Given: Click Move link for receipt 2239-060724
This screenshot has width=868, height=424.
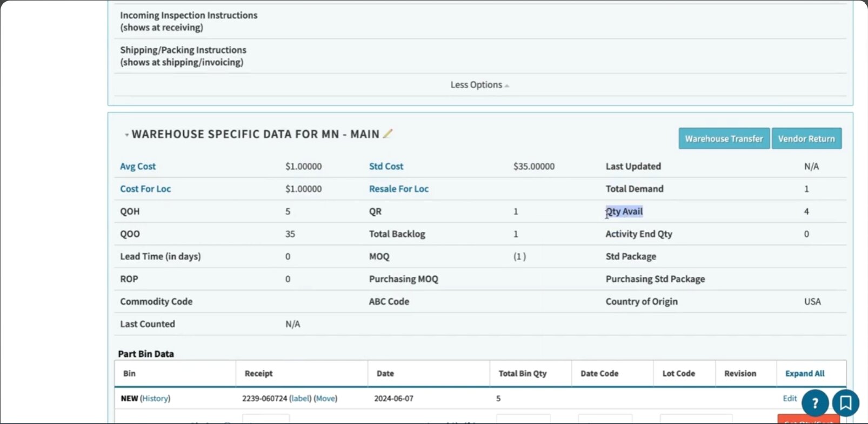Looking at the screenshot, I should coord(325,399).
